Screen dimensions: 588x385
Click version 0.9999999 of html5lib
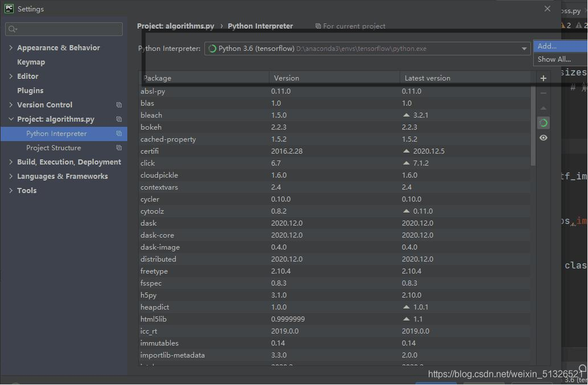pos(288,319)
